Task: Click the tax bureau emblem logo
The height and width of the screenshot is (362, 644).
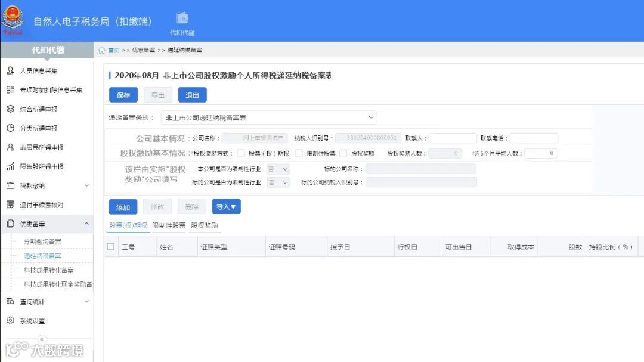Action: pos(13,20)
